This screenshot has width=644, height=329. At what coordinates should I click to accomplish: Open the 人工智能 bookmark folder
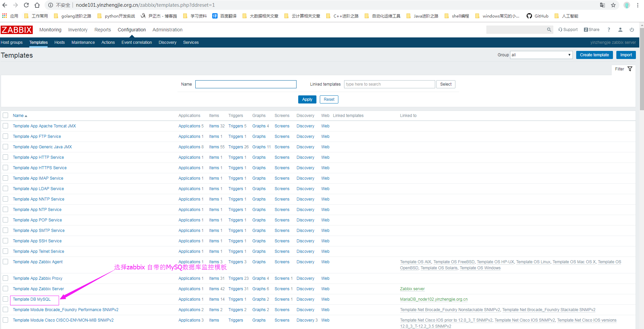[566, 16]
